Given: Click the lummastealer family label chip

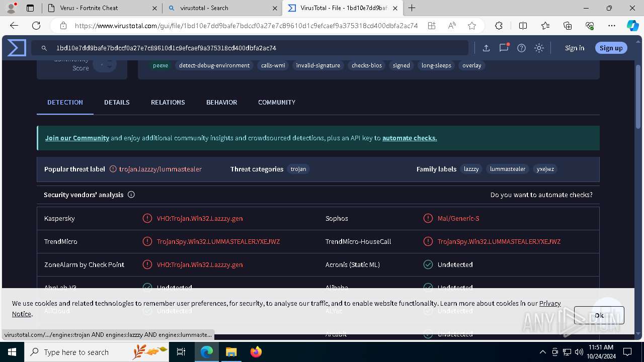Looking at the screenshot, I should tap(508, 169).
